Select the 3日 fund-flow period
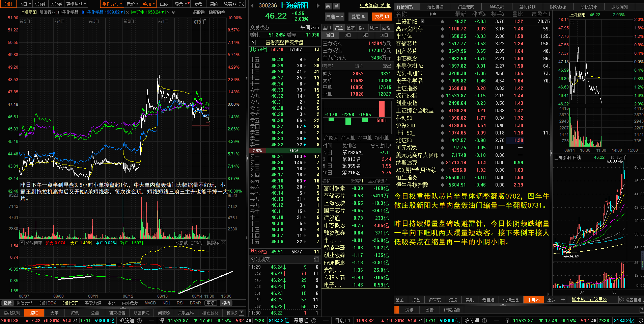Screen dimensions: 644x324 point(348,35)
